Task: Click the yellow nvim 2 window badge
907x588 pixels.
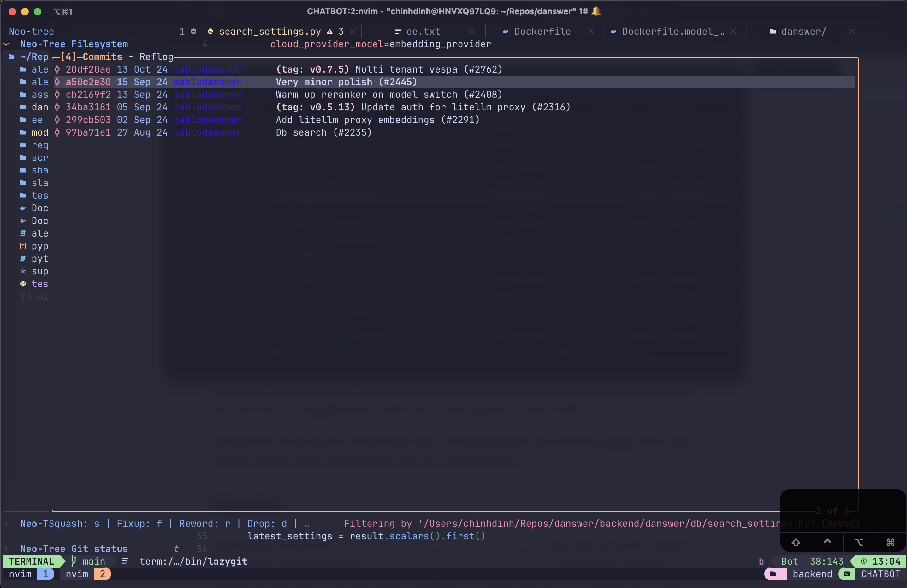Action: click(102, 574)
